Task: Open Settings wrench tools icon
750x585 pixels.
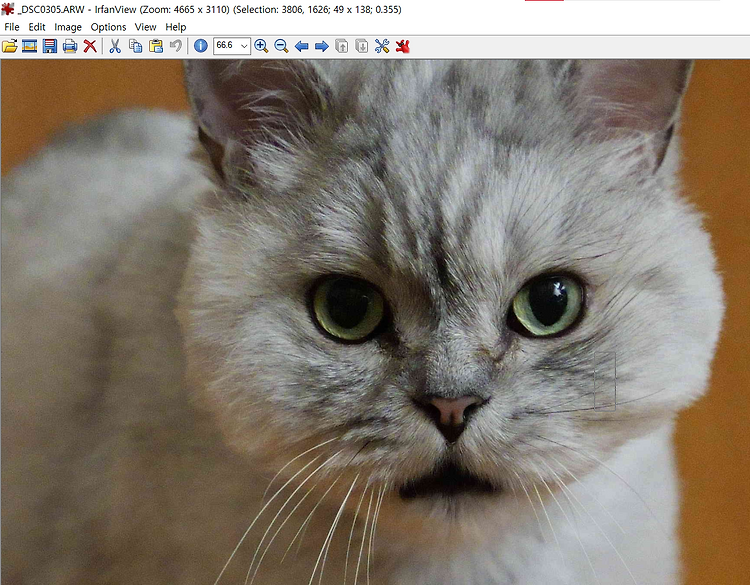Action: tap(382, 46)
